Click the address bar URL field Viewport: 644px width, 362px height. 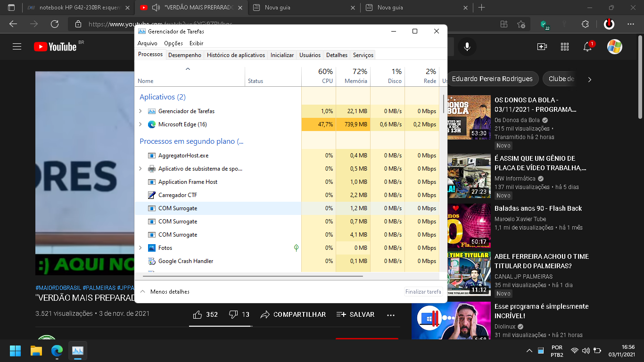click(283, 24)
